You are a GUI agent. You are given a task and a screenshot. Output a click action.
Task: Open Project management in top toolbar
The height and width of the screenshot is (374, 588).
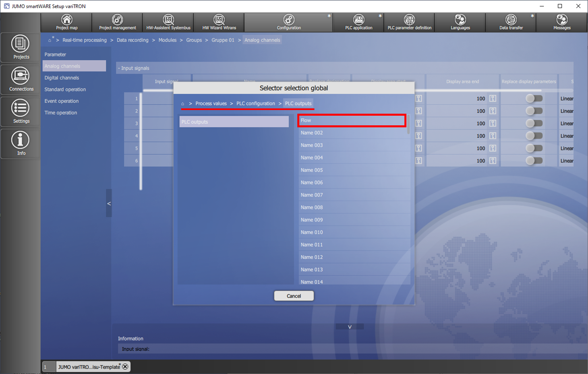coord(117,22)
